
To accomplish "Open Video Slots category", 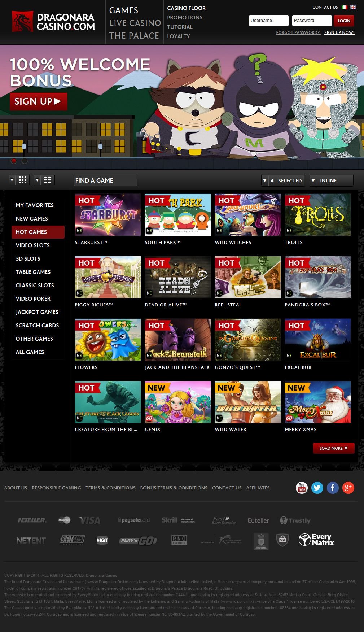I will point(32,245).
